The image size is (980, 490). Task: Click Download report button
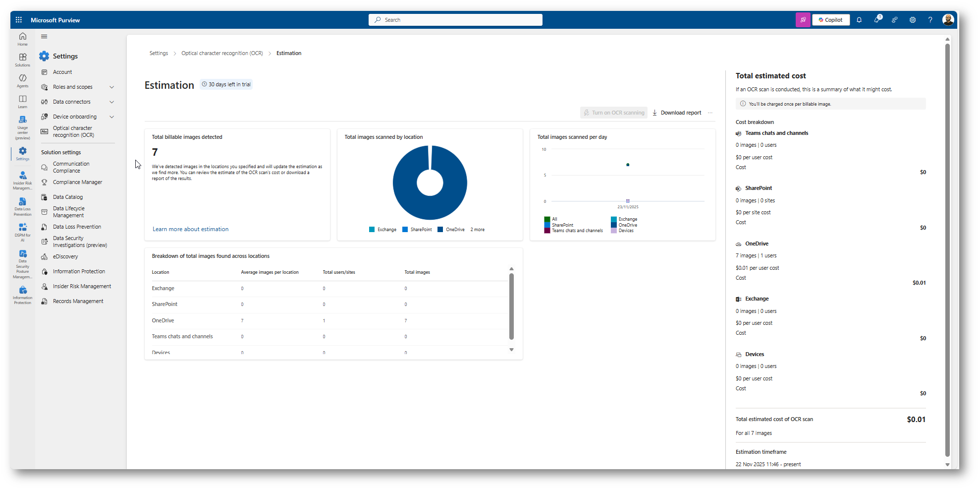pyautogui.click(x=677, y=113)
